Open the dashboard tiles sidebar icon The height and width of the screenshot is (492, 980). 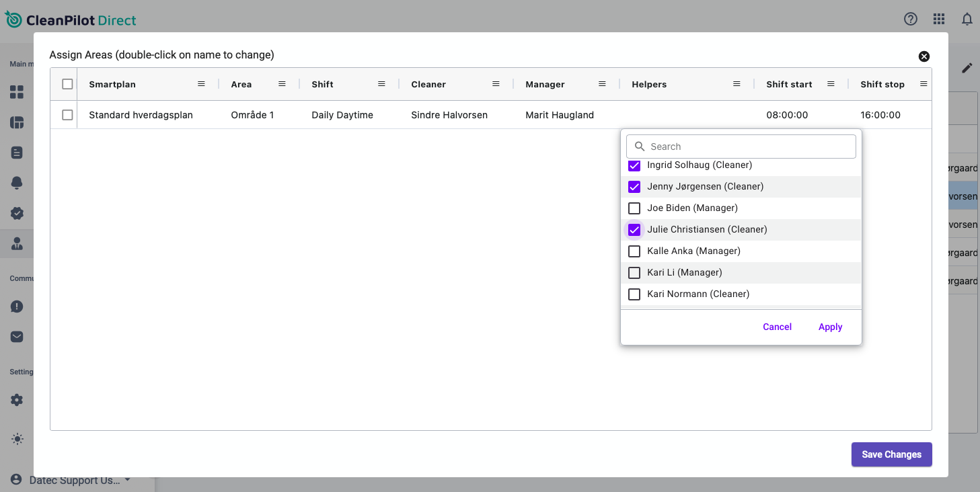[x=17, y=92]
